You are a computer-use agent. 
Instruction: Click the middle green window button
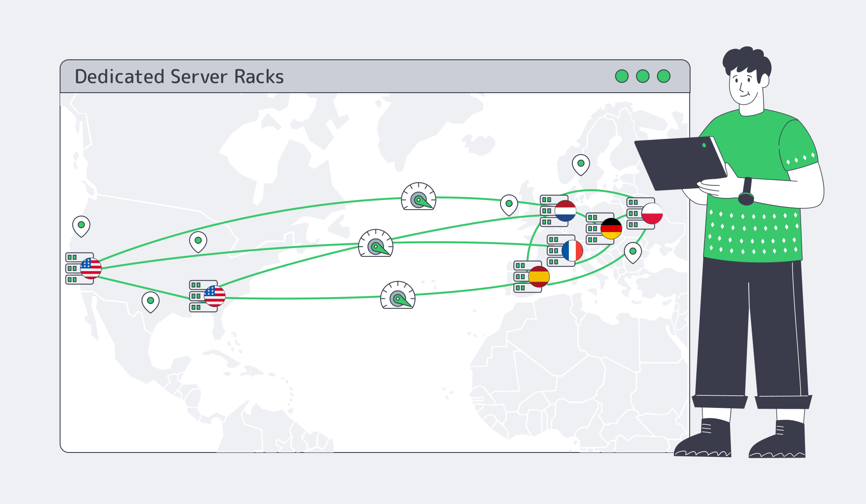click(x=643, y=76)
